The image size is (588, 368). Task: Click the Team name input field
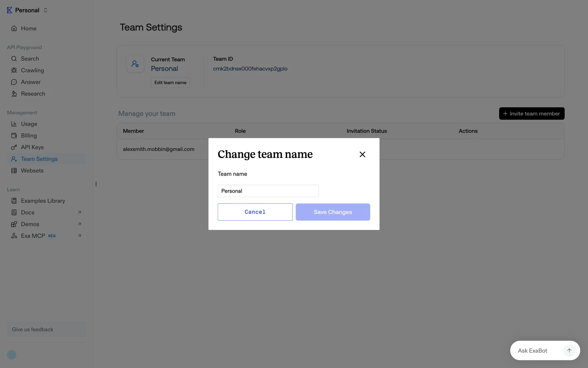point(268,191)
